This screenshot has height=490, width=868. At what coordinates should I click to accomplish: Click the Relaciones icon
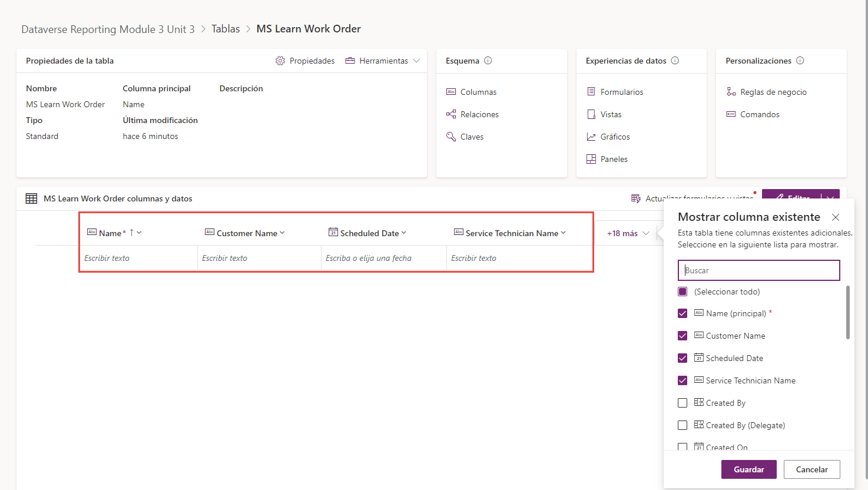(x=451, y=114)
